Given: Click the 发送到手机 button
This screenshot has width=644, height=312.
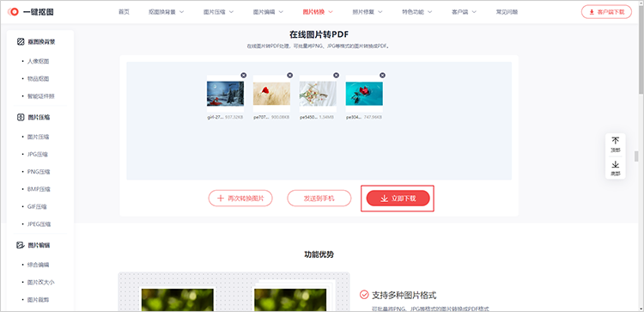Looking at the screenshot, I should point(319,199).
